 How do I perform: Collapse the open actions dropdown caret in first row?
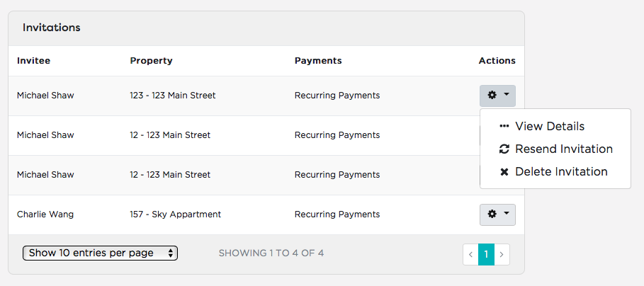click(x=507, y=94)
